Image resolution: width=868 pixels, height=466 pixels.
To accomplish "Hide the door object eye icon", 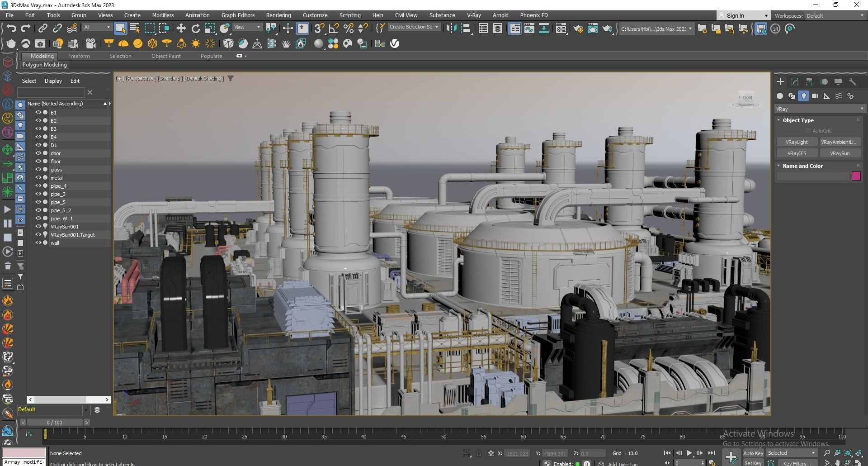I will pos(38,153).
